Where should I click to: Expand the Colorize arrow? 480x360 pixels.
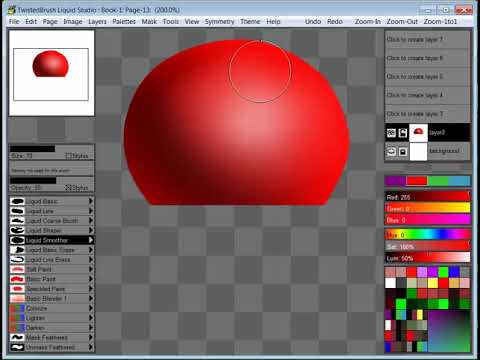click(91, 308)
